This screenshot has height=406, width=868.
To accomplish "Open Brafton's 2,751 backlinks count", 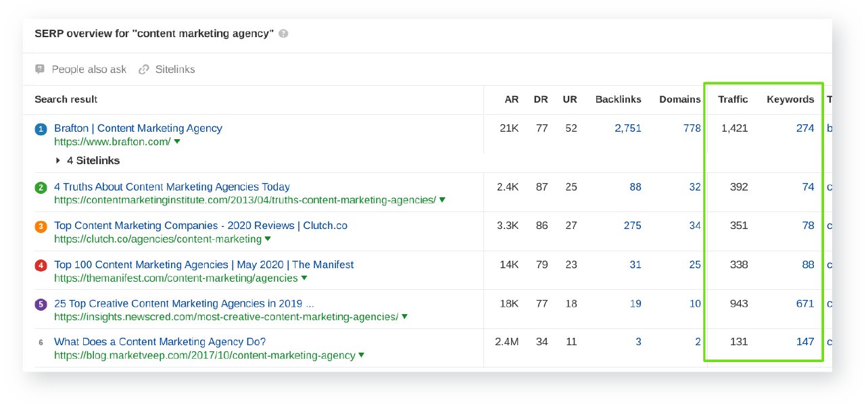I will pyautogui.click(x=627, y=128).
